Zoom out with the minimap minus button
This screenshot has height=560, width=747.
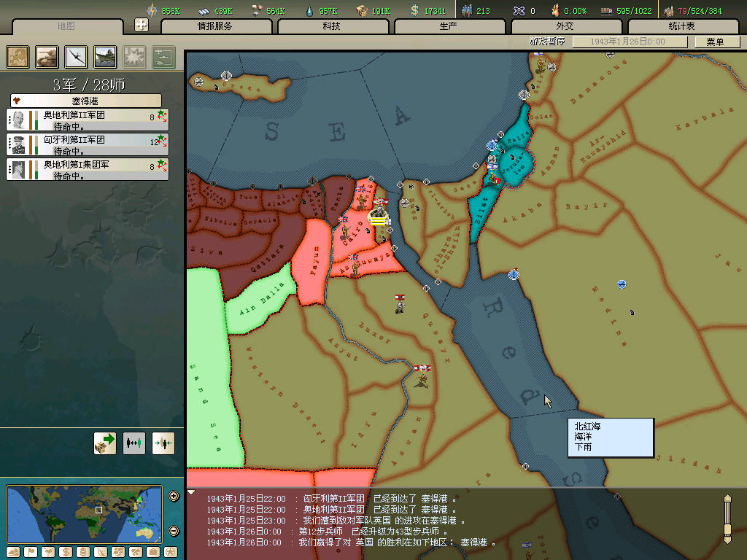click(x=174, y=531)
